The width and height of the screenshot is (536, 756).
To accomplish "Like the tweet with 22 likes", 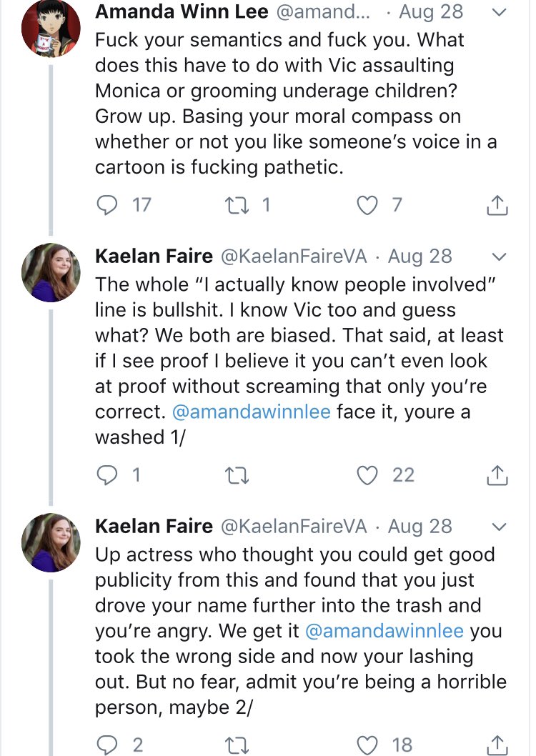I will (x=367, y=475).
